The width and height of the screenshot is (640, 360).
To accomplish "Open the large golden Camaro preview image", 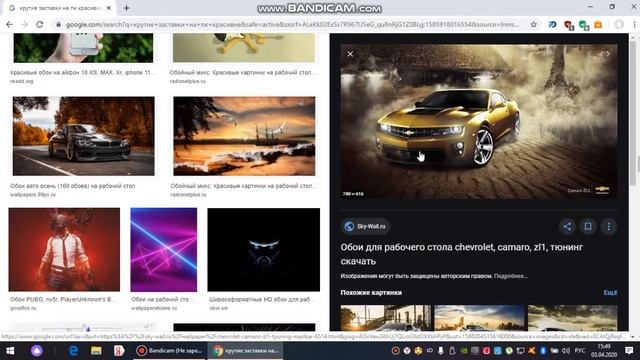I will click(479, 122).
